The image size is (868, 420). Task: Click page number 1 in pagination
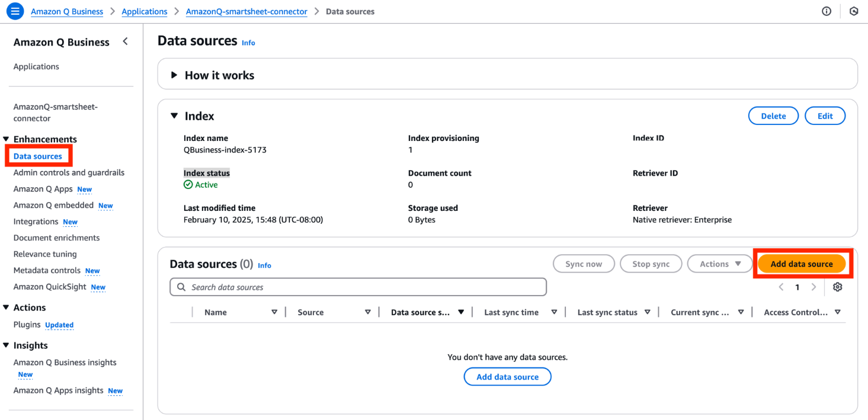tap(797, 287)
